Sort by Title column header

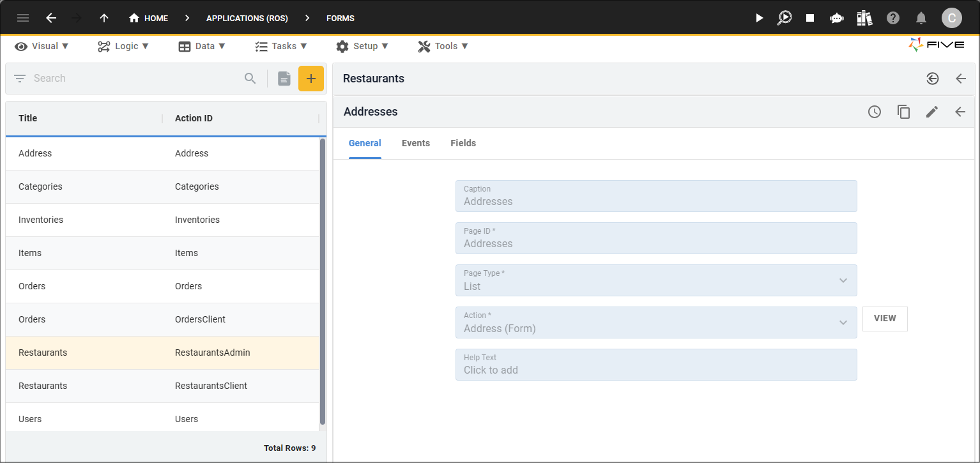point(28,118)
